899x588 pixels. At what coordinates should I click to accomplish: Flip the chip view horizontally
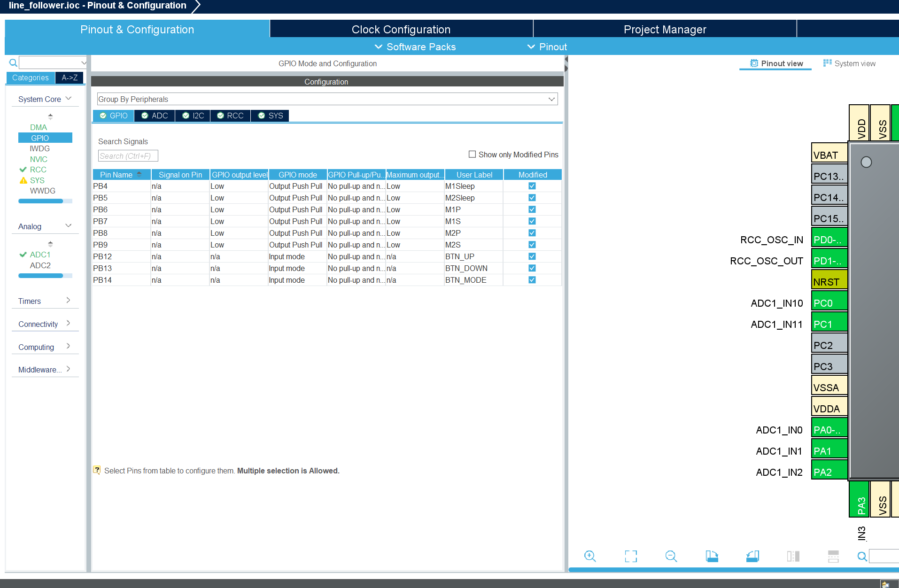pos(793,557)
